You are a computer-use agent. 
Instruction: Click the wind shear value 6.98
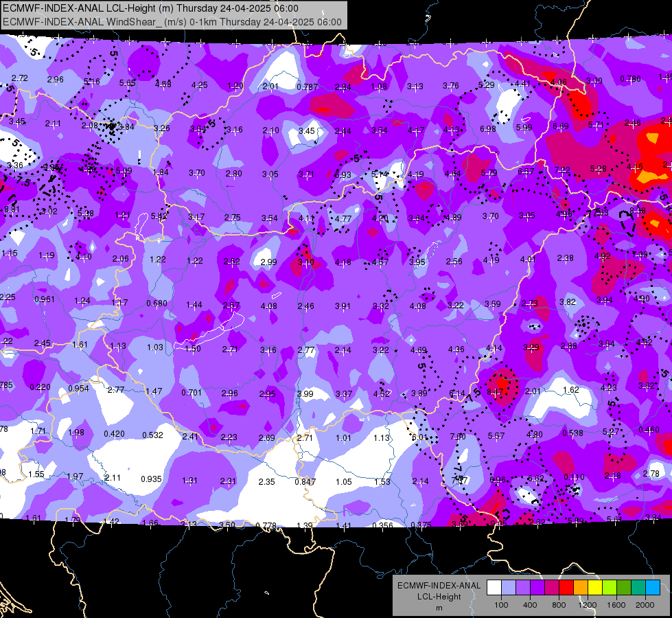point(488,128)
